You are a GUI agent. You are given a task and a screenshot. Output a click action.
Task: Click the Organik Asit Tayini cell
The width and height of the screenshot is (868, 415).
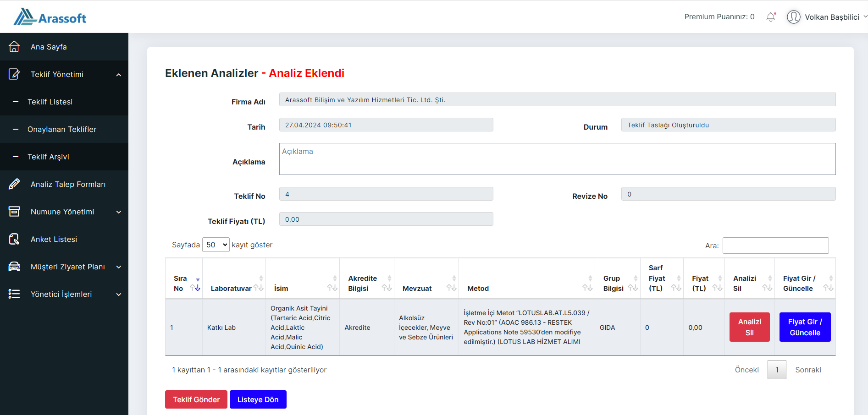point(303,328)
